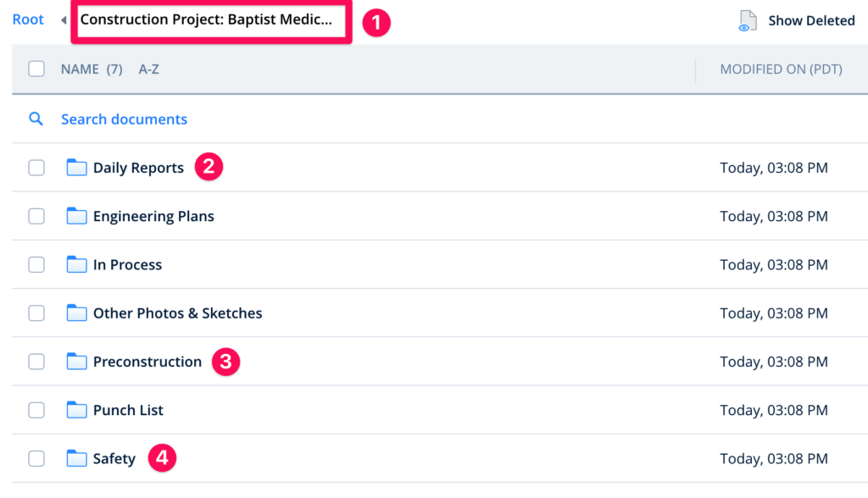Viewport: 868px width, 498px height.
Task: Click the Engineering Plans folder icon
Action: [x=77, y=216]
